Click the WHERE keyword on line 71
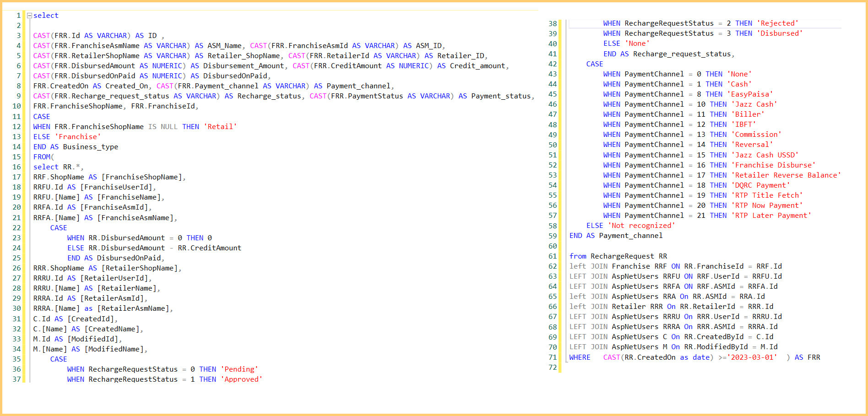The image size is (868, 416). pos(580,357)
